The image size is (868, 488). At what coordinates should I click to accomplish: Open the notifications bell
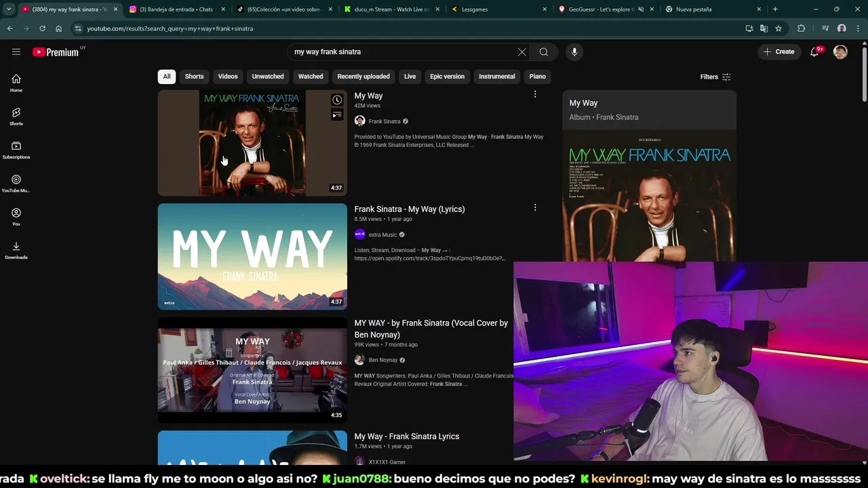point(815,52)
